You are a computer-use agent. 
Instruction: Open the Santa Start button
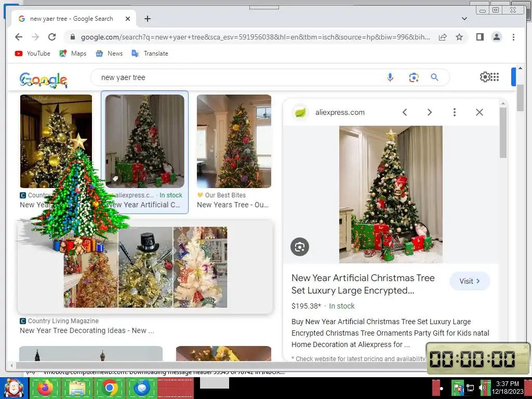(14, 388)
